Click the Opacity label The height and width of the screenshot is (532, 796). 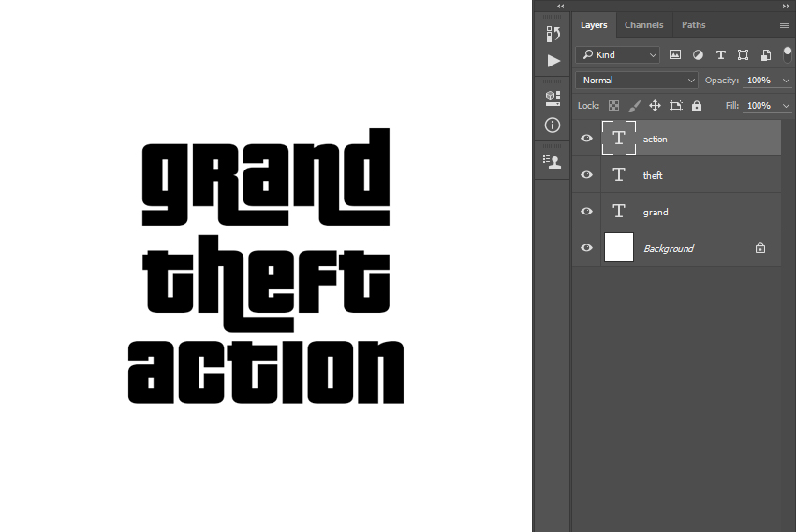coord(721,81)
